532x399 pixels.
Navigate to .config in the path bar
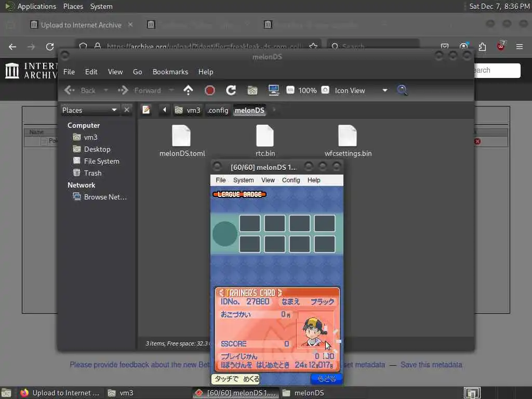pyautogui.click(x=218, y=110)
